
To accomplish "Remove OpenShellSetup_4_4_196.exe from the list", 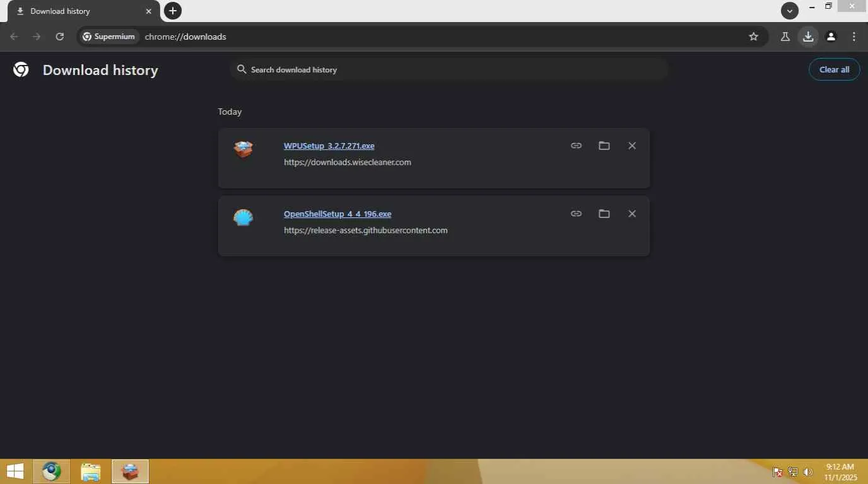I will [x=631, y=214].
